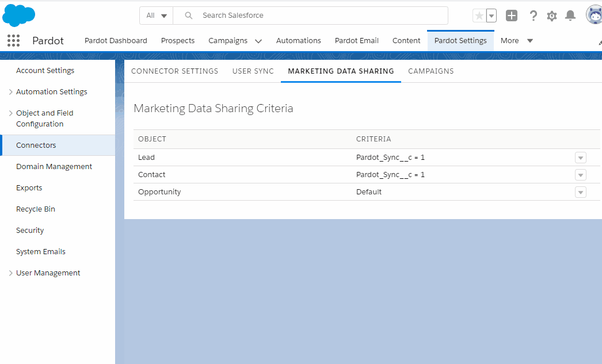The width and height of the screenshot is (602, 364).
Task: Open the Pardot Email tab
Action: click(x=356, y=41)
